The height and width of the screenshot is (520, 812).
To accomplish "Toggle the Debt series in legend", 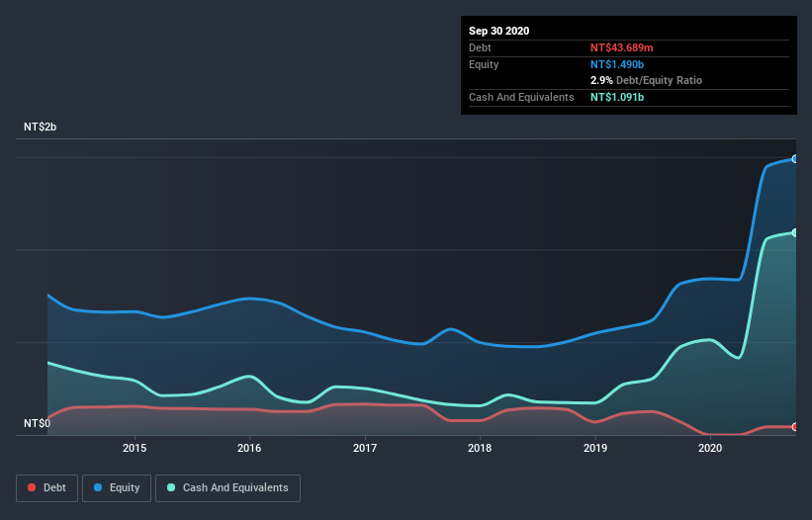I will click(x=46, y=488).
